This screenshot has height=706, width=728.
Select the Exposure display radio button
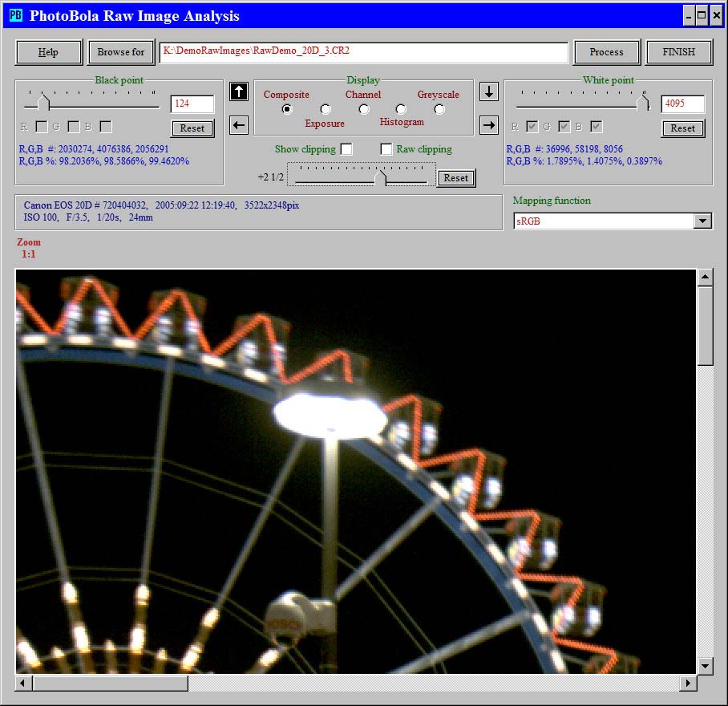[x=326, y=109]
